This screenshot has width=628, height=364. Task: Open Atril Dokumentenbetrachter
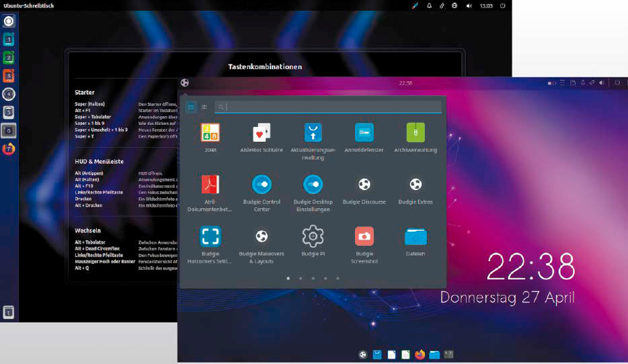click(210, 193)
